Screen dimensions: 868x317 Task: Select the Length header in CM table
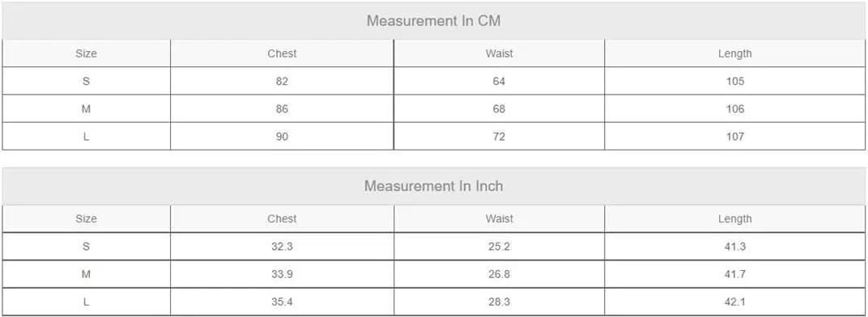(734, 53)
